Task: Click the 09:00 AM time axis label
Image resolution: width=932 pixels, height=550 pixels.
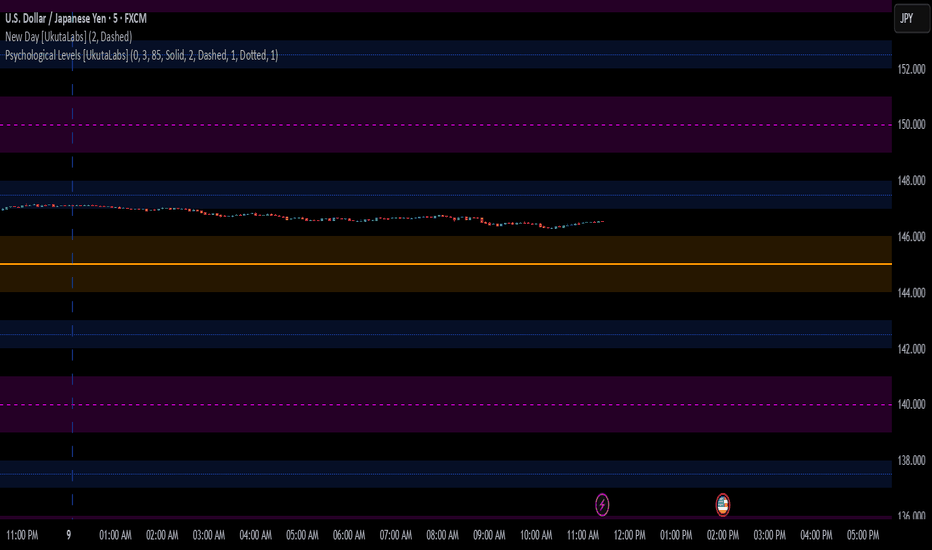Action: coord(489,535)
